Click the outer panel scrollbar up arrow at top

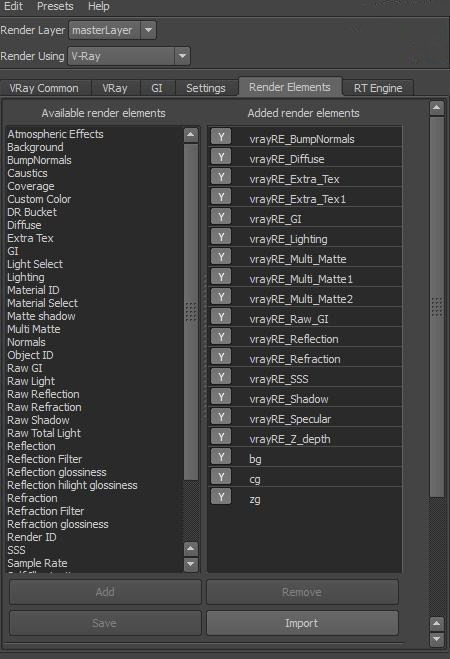(x=437, y=108)
